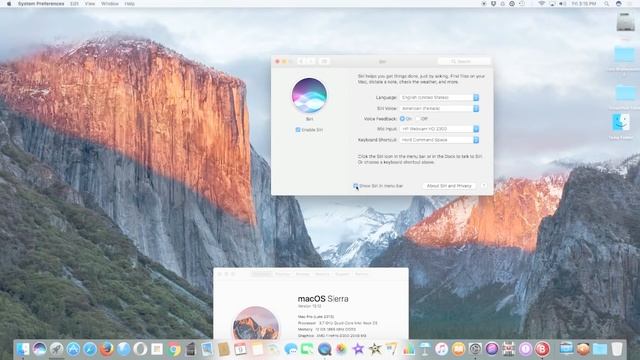Click the help question mark button
The height and width of the screenshot is (360, 640).
coord(484,186)
